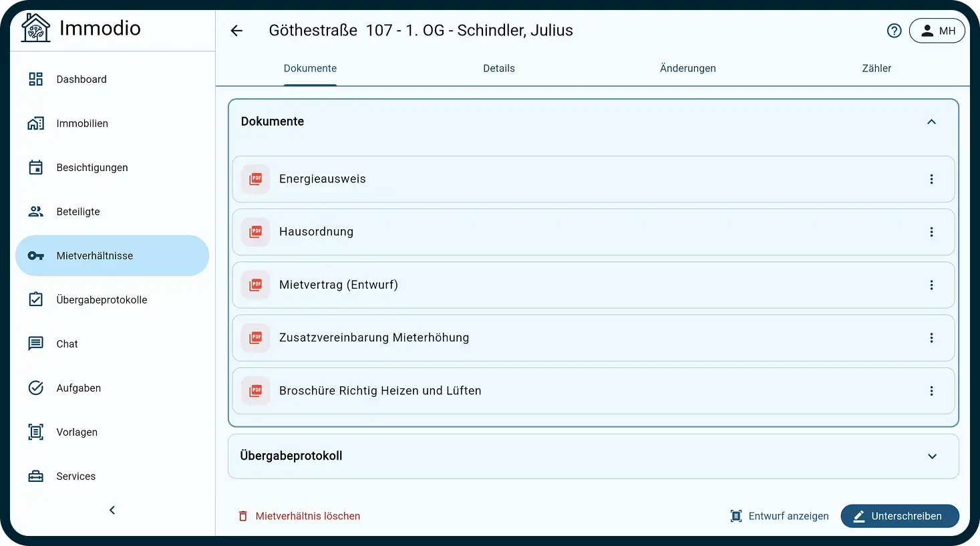The height and width of the screenshot is (546, 980).
Task: Open three-dot menu for Hausordnung
Action: [931, 232]
